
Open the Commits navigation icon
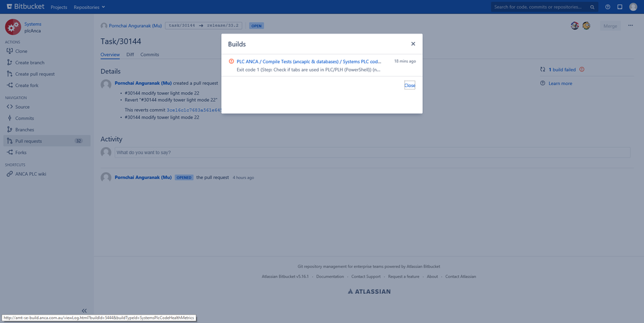coord(10,118)
